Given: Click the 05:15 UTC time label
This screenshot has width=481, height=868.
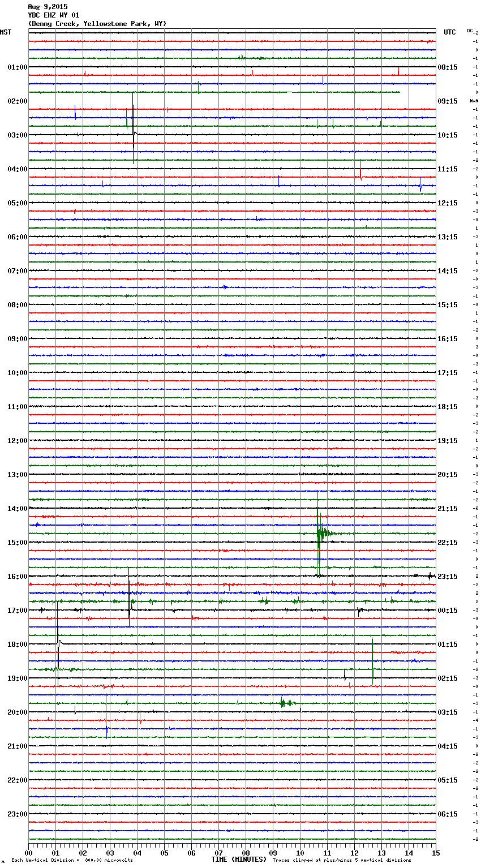Looking at the screenshot, I should point(448,780).
